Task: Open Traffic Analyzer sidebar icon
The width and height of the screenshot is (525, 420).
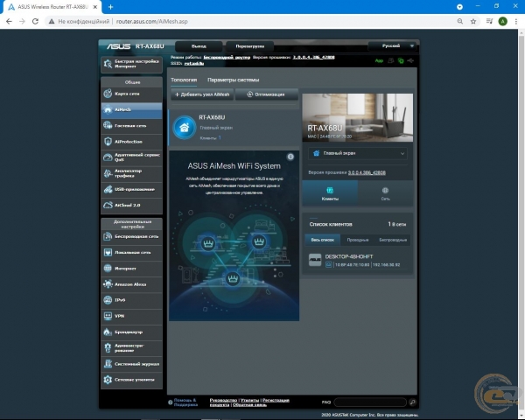Action: tap(108, 173)
